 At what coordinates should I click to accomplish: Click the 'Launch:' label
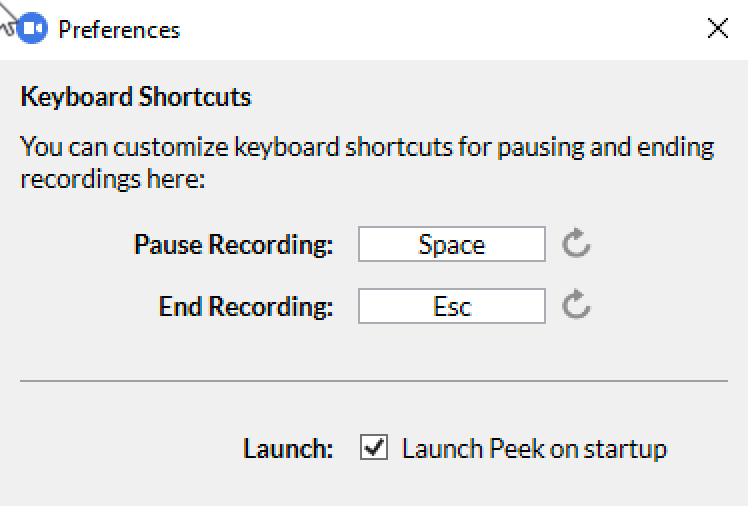pyautogui.click(x=288, y=449)
